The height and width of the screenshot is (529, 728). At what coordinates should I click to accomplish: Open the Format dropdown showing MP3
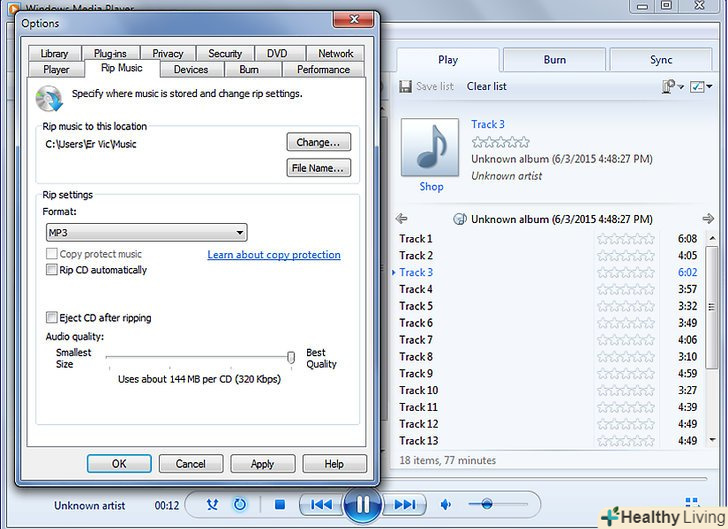147,233
